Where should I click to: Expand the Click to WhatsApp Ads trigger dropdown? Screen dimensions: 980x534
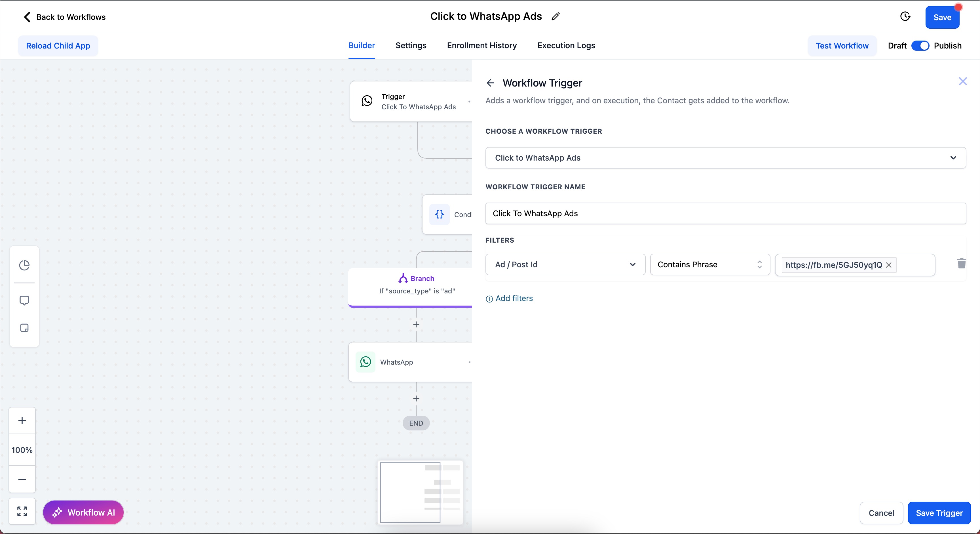[725, 157]
